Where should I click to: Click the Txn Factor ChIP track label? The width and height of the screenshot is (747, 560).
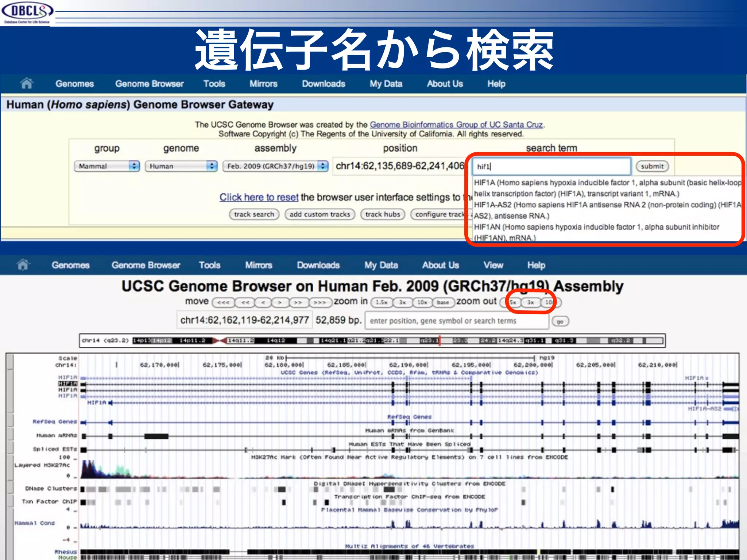49,502
